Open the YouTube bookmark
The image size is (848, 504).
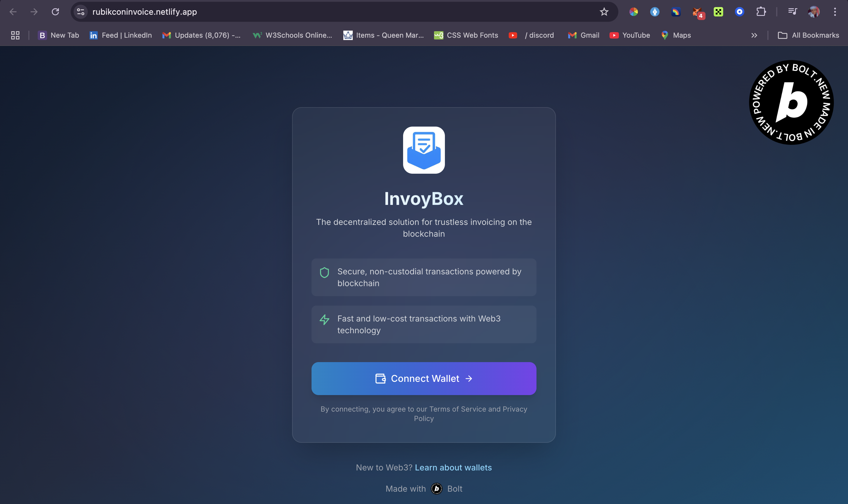[x=630, y=35]
